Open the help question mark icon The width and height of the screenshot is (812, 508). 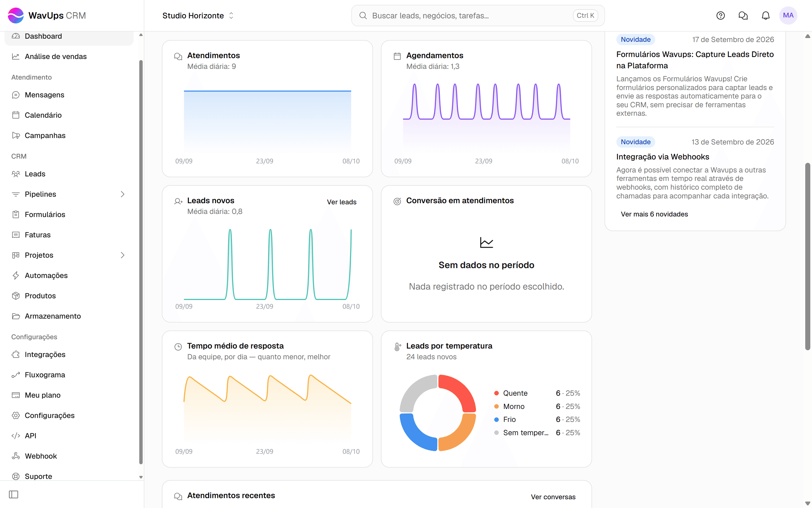(720, 16)
